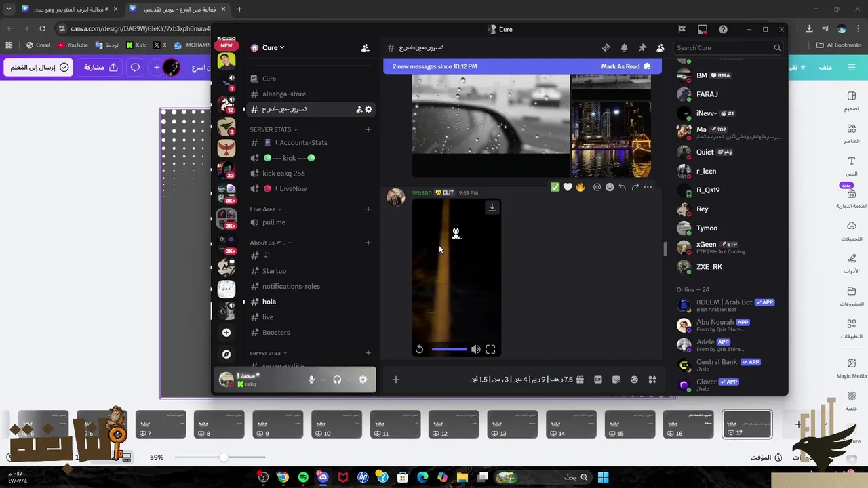Open Threads in the Discord channel header

click(606, 48)
